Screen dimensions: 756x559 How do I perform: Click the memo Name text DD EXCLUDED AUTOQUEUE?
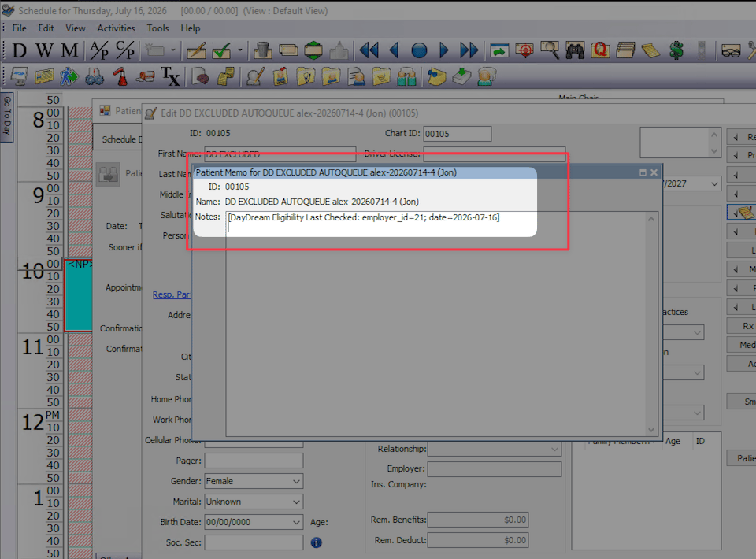(321, 202)
